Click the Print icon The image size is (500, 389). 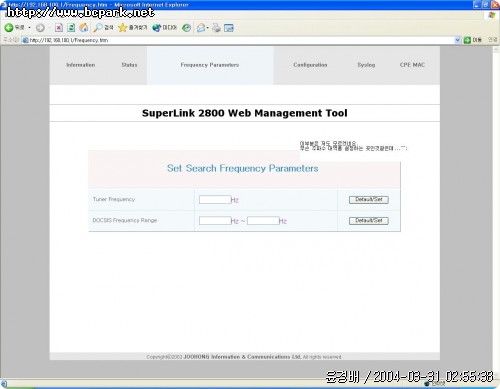click(x=216, y=28)
